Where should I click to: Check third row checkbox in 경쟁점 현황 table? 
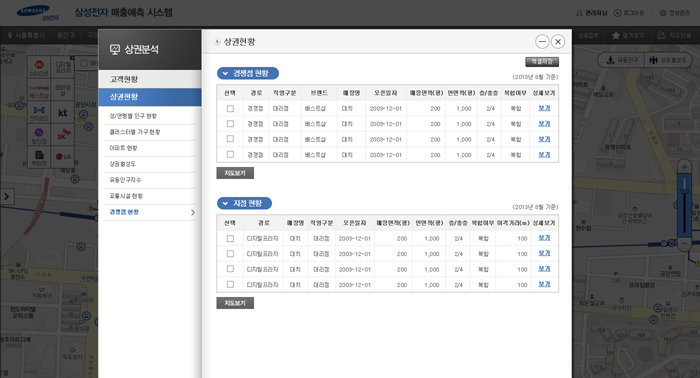pyautogui.click(x=230, y=139)
